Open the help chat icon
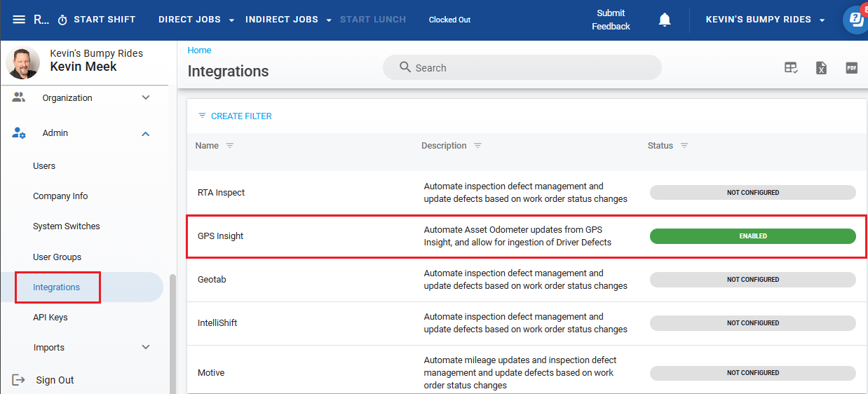 coord(855,20)
